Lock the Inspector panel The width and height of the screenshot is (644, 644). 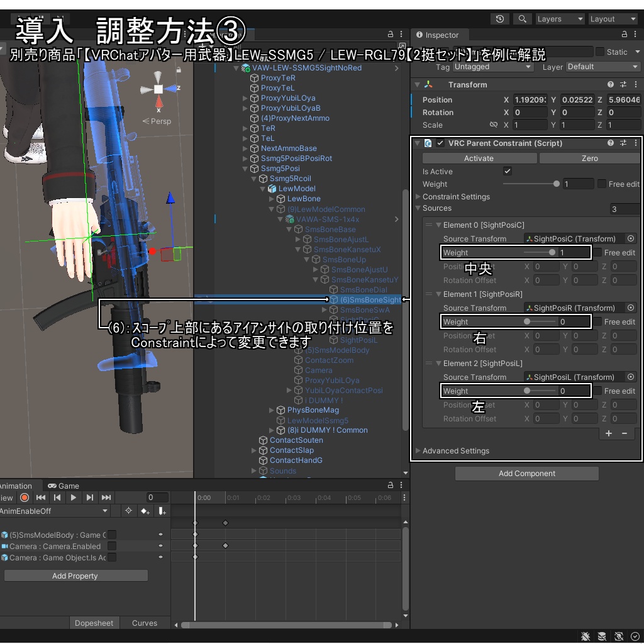[x=624, y=35]
